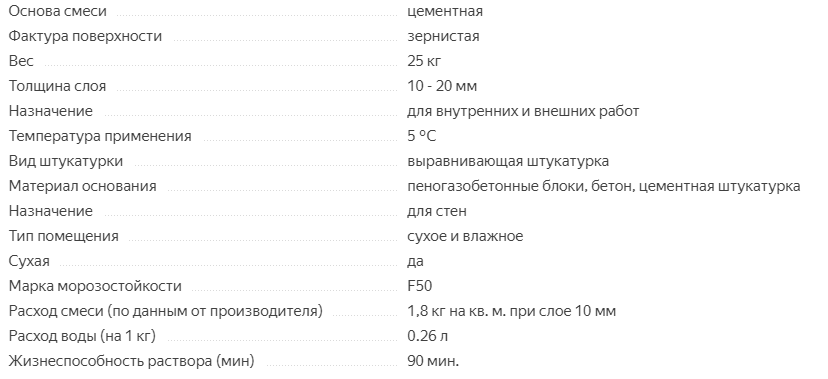Click the 'зернистая' value

pyautogui.click(x=443, y=36)
